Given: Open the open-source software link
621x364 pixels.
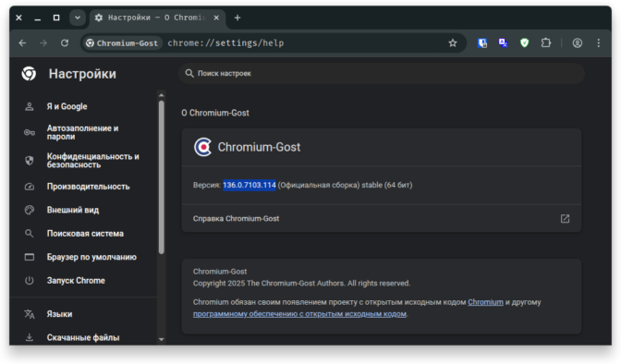Looking at the screenshot, I should 299,314.
